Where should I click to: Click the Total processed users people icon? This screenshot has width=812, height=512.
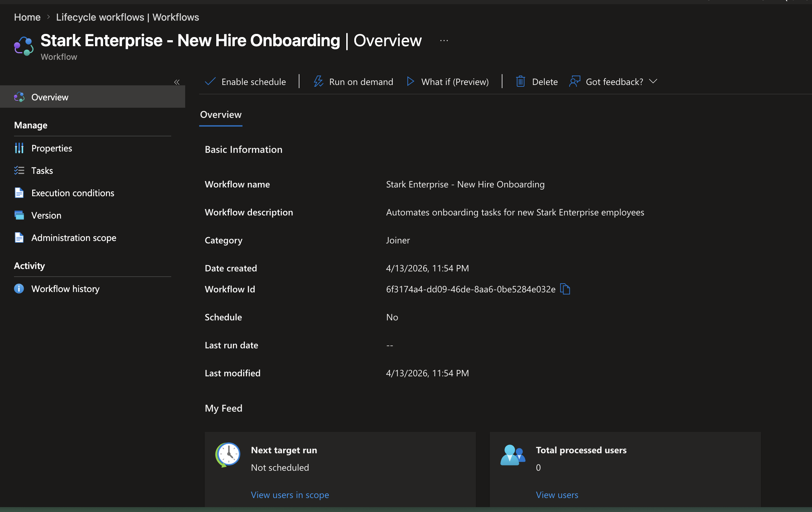(x=513, y=455)
